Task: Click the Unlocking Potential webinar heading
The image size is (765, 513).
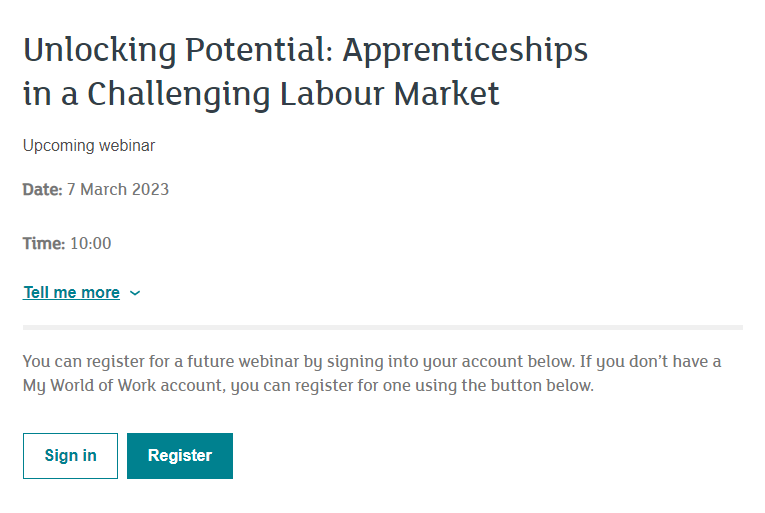Action: tap(305, 71)
